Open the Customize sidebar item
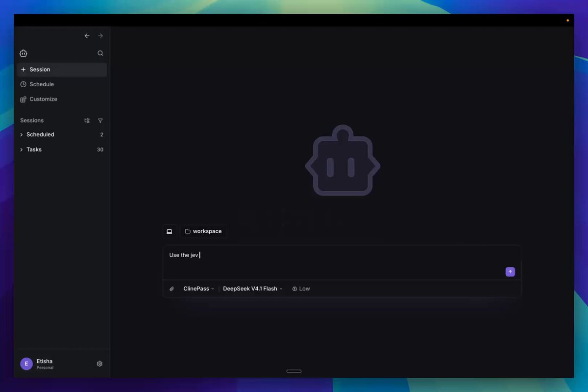The width and height of the screenshot is (588, 392). pyautogui.click(x=62, y=99)
